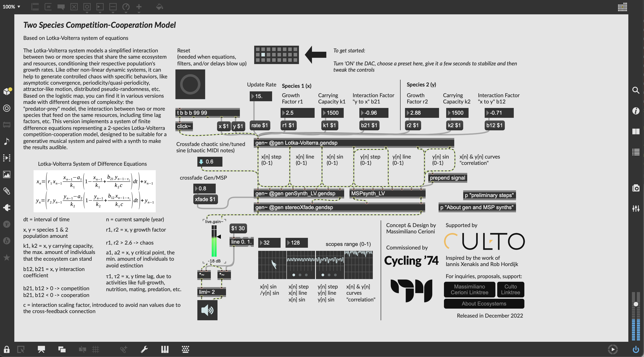Click the Growth Factor r1 value 2.5
The height and width of the screenshot is (357, 644).
tap(298, 113)
